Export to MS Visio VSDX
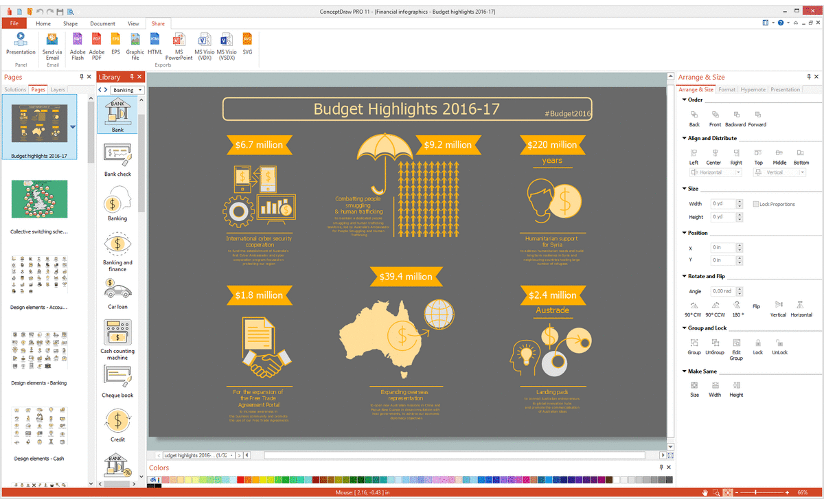Screen dimensions: 824x504 pos(227,46)
